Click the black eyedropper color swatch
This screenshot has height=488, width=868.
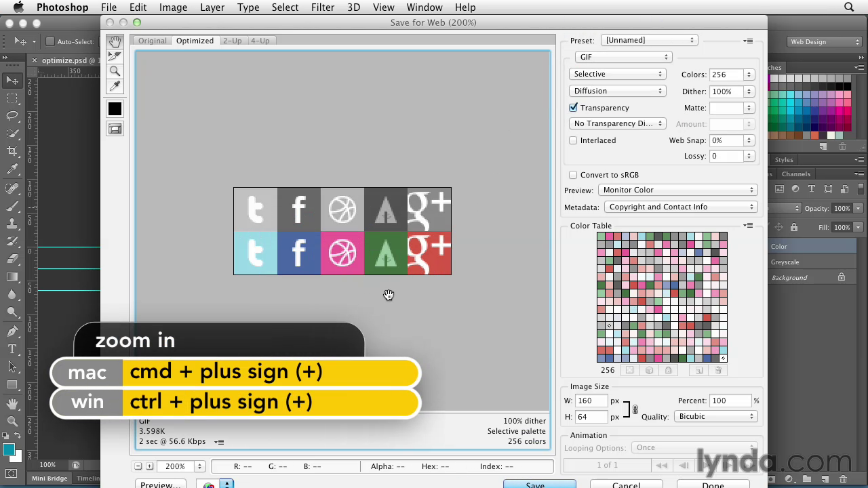(115, 108)
